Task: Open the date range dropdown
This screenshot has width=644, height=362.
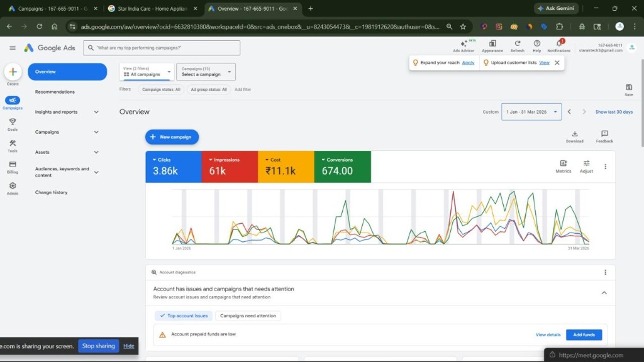Action: pos(531,112)
